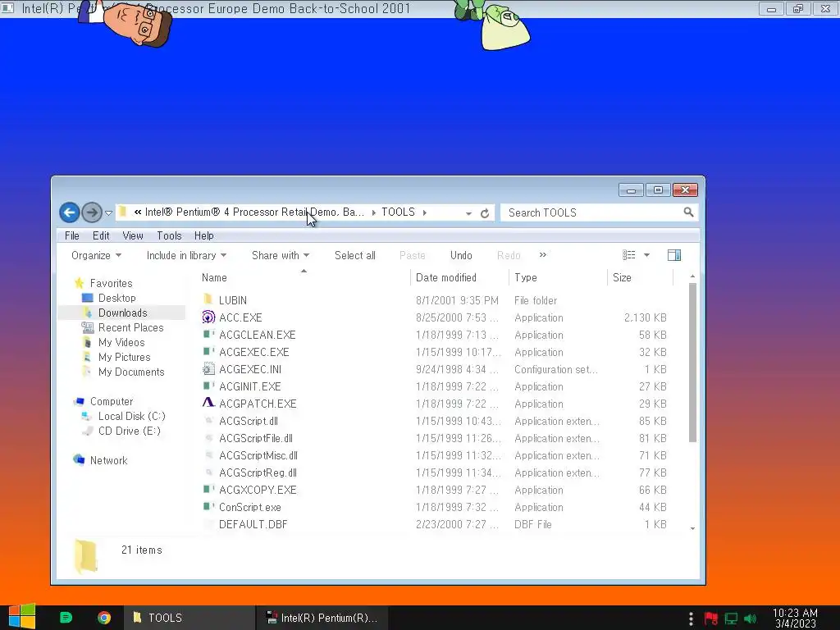Screen dimensions: 840x630
Task: Launch Chrome from the taskbar
Action: (x=104, y=618)
